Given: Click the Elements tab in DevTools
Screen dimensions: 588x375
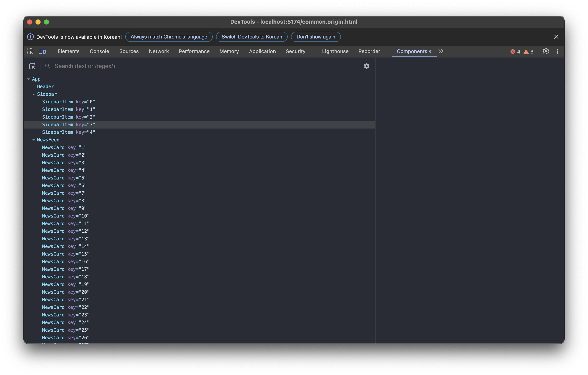Looking at the screenshot, I should pos(68,51).
